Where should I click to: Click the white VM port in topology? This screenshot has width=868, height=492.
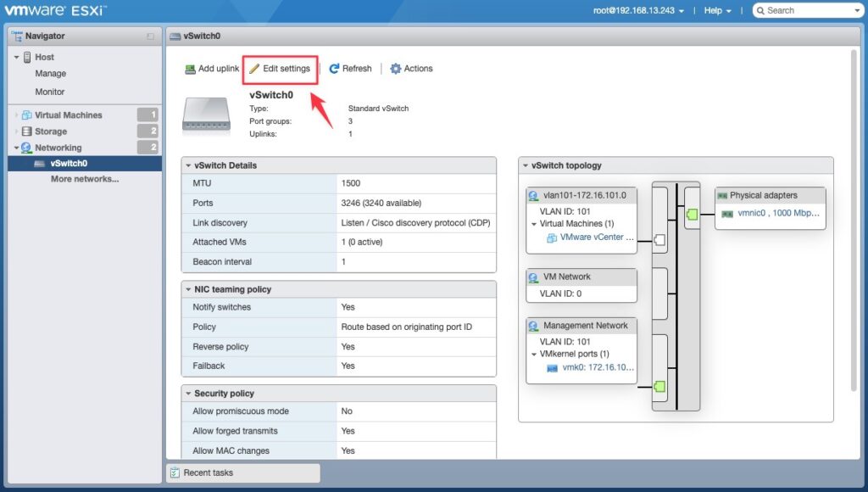659,240
